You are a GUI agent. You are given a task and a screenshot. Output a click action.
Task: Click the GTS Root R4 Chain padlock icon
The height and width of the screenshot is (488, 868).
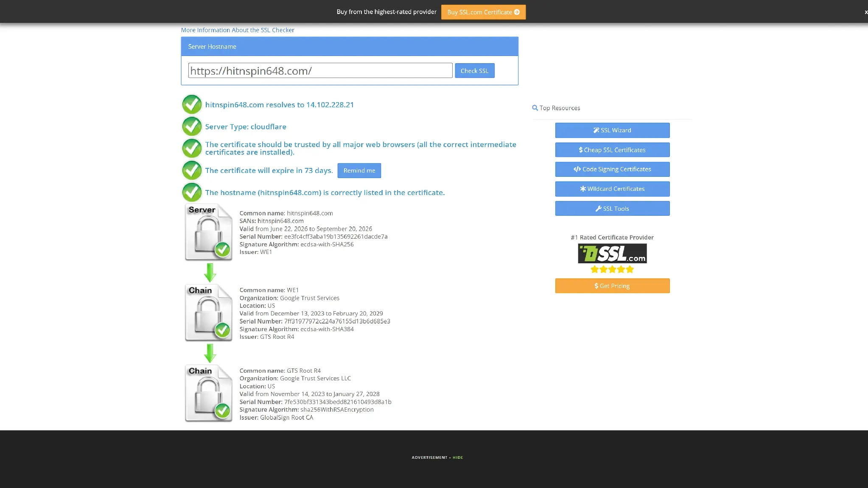point(209,393)
